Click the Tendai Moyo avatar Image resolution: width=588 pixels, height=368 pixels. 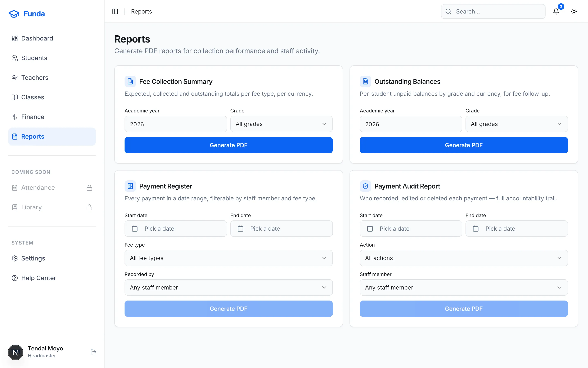point(16,352)
